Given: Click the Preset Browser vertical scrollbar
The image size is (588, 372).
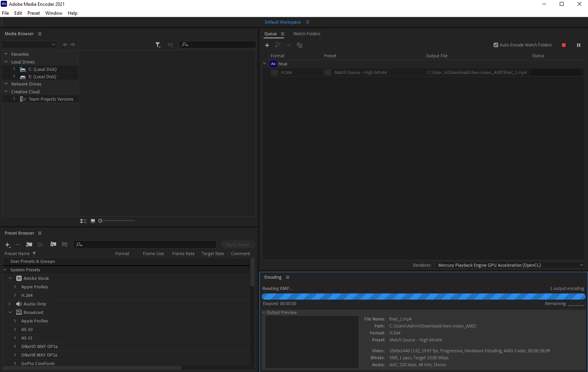Looking at the screenshot, I should click(252, 273).
